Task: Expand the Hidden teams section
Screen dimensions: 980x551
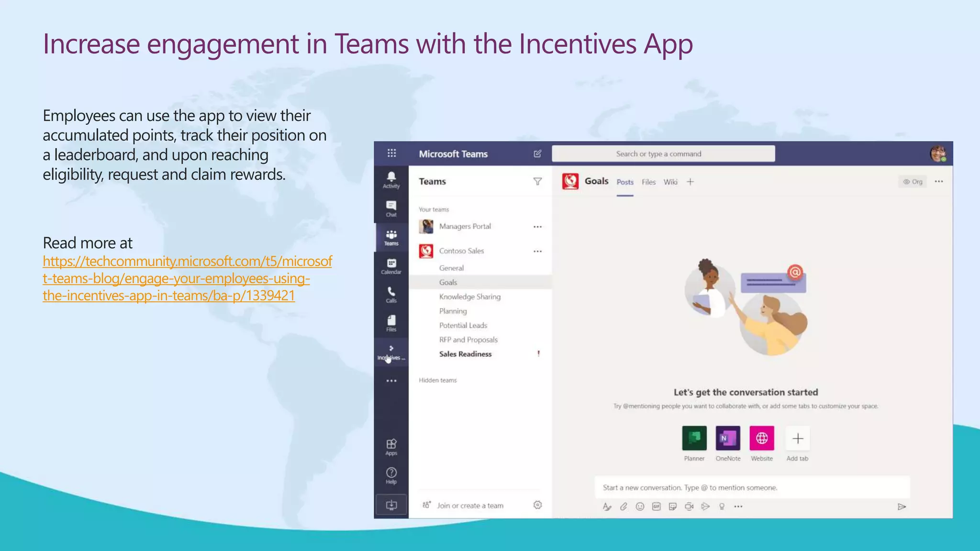Action: (437, 380)
